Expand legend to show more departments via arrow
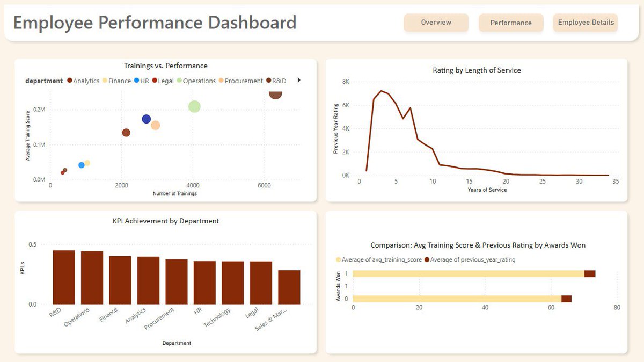 pos(298,81)
